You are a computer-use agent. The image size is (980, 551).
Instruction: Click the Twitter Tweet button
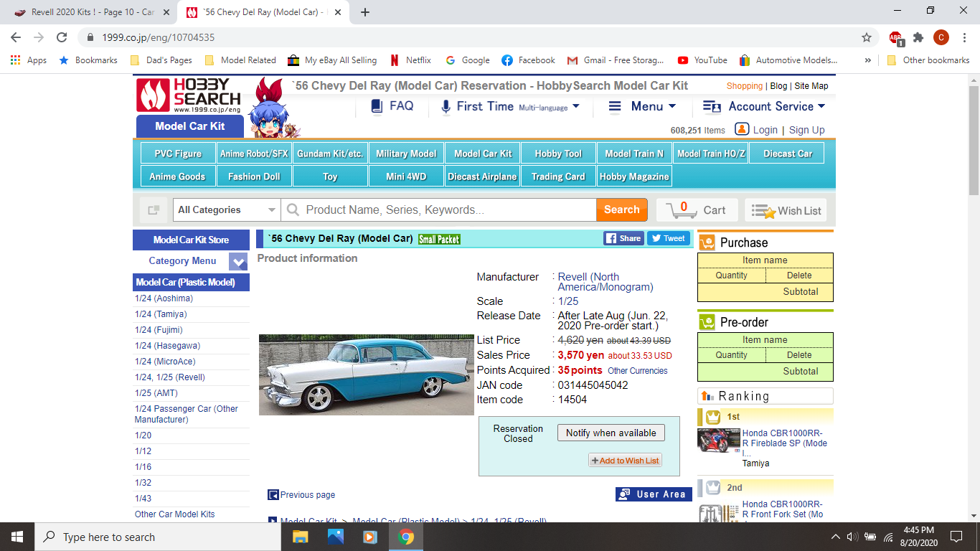[668, 238]
